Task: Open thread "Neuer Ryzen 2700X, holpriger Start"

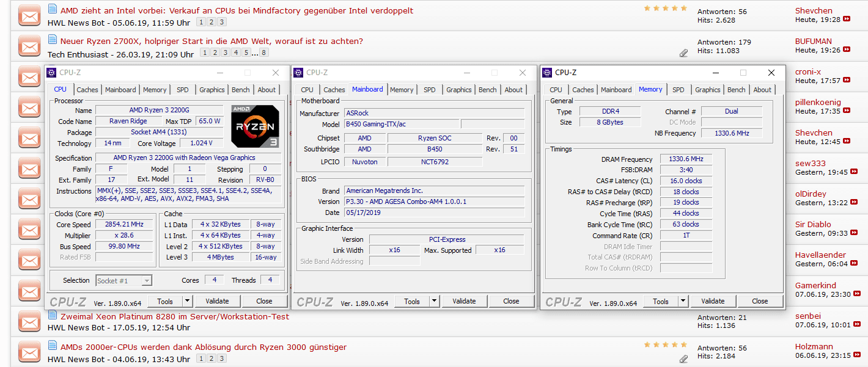Action: point(211,41)
